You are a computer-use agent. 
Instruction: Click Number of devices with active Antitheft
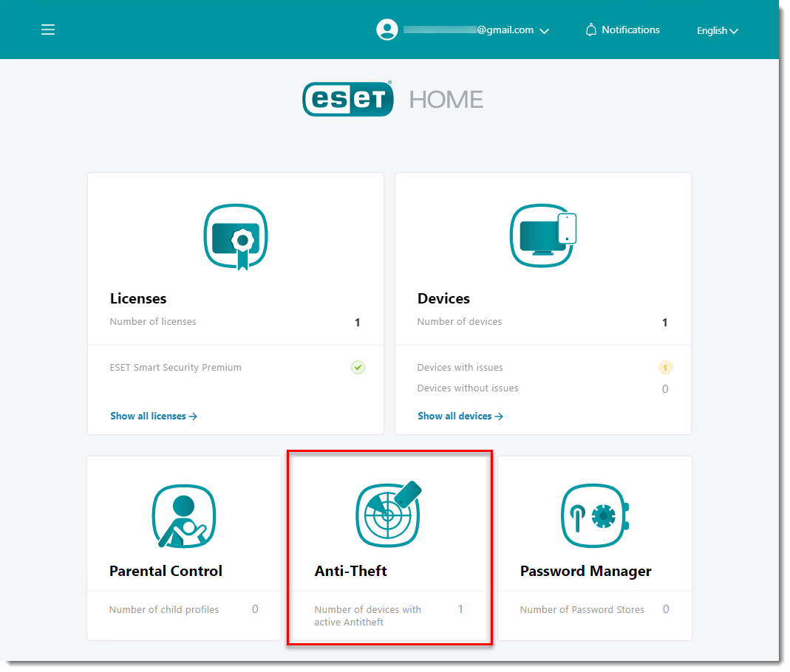[368, 616]
